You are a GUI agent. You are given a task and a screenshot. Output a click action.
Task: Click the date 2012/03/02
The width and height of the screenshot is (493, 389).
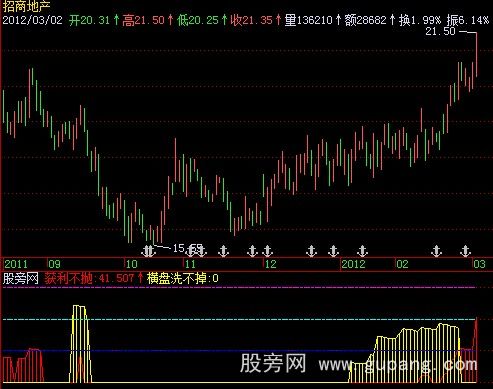coord(32,20)
